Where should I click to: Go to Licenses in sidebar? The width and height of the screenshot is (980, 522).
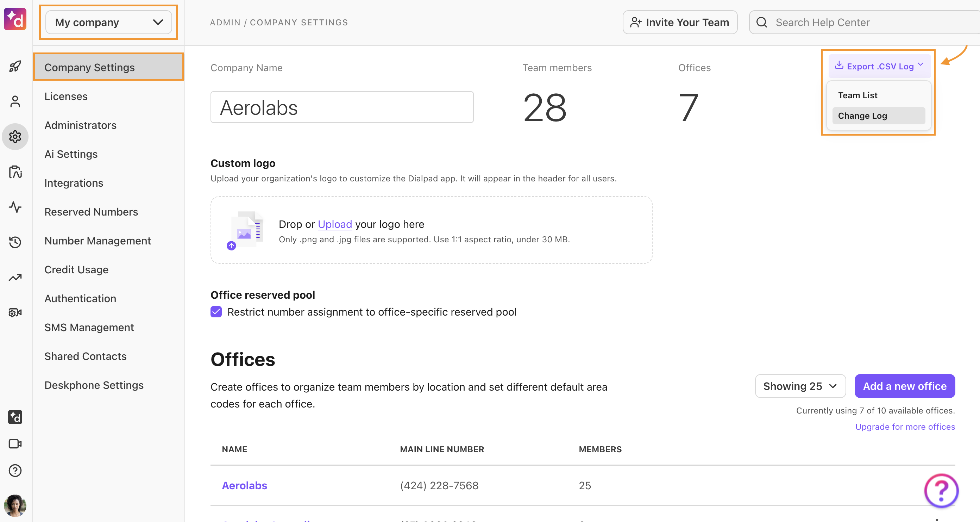[x=66, y=96]
